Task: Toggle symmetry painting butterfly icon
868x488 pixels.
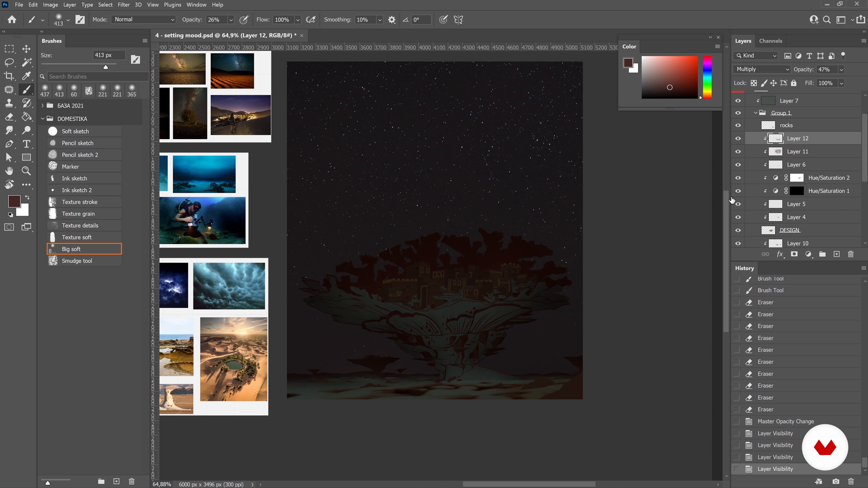Action: point(458,19)
